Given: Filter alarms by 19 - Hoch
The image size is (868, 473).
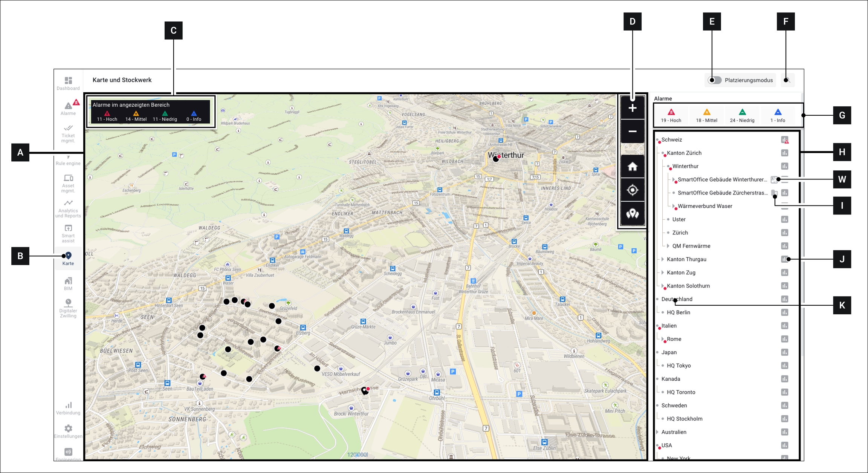Looking at the screenshot, I should click(671, 115).
